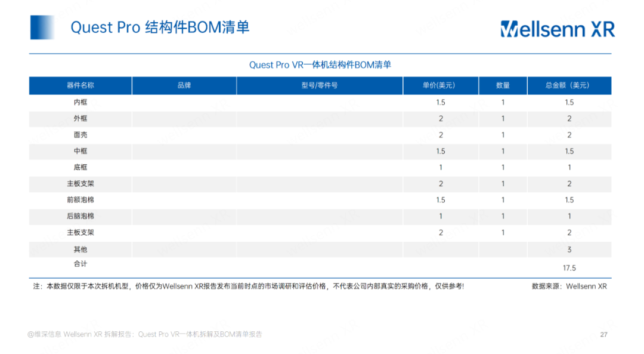Select the quantity 1 in the 底框 row
This screenshot has width=644, height=354.
[x=503, y=167]
